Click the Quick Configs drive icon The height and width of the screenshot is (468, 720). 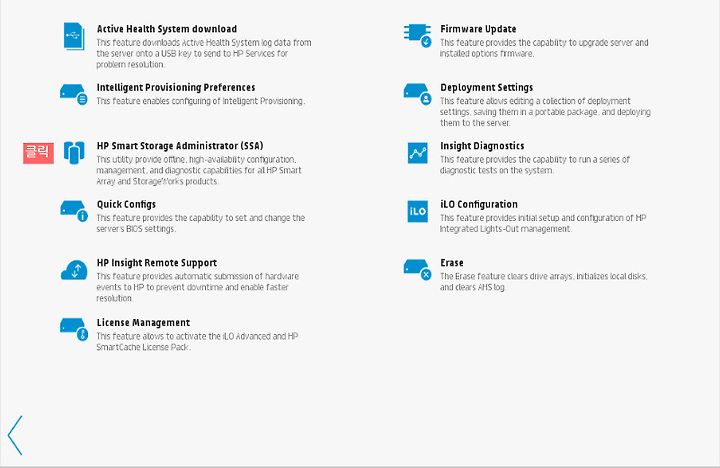click(74, 211)
